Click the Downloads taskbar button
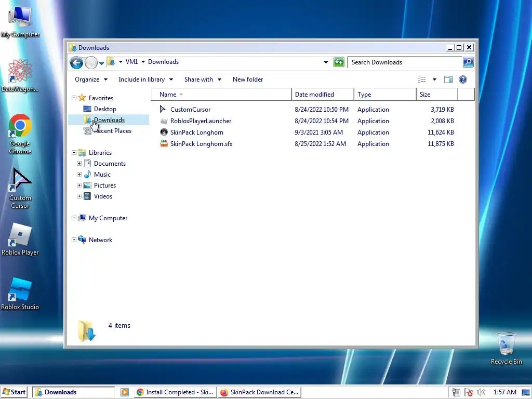The image size is (532, 399). 73,392
